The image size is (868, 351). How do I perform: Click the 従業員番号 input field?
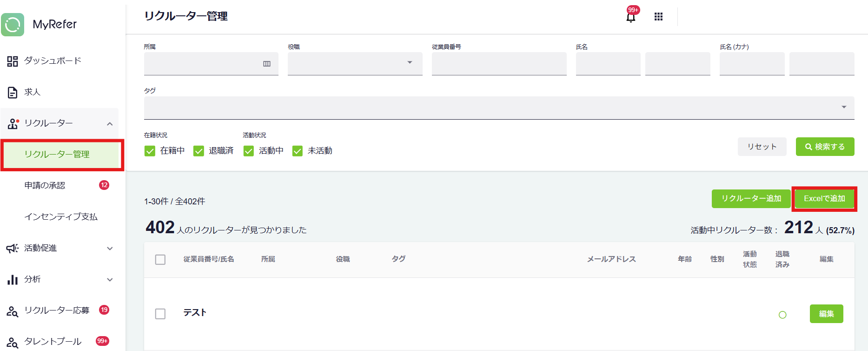click(x=499, y=63)
